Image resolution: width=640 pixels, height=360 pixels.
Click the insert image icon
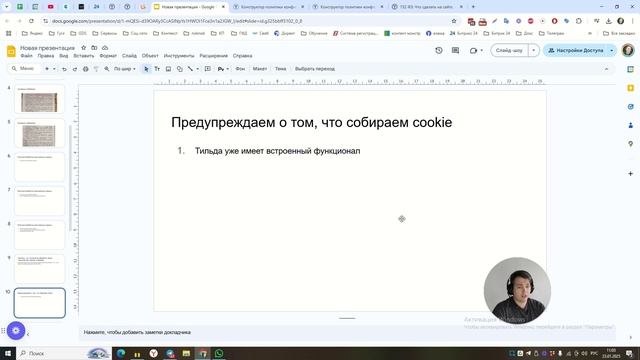pyautogui.click(x=168, y=69)
